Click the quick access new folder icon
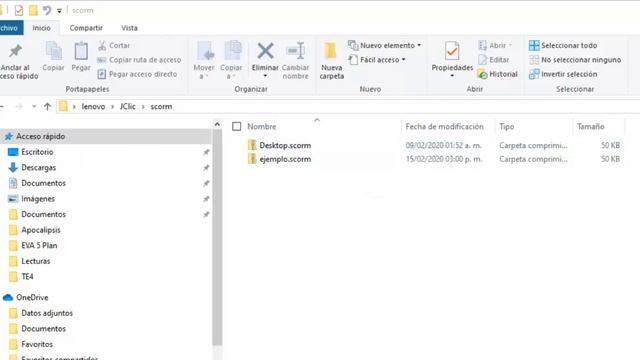Screen dimensions: 640x360 [x=33, y=10]
